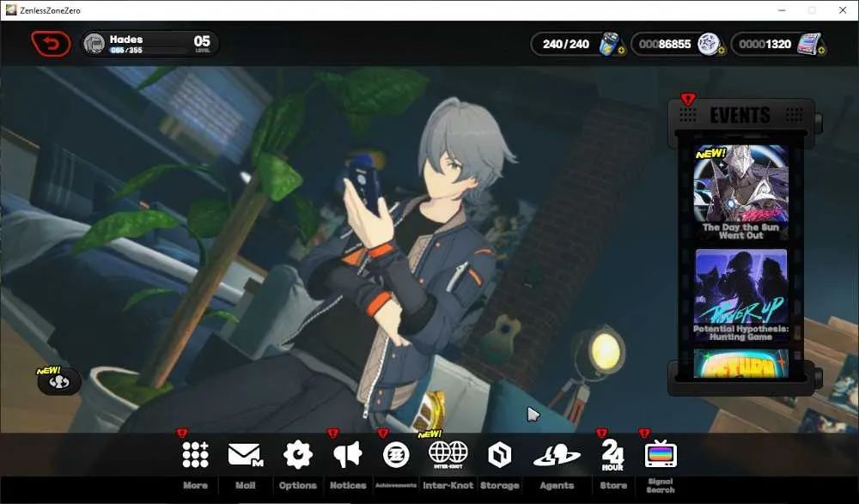The image size is (859, 504).
Task: Open "The Day the Sun Went Out" event
Action: [740, 191]
